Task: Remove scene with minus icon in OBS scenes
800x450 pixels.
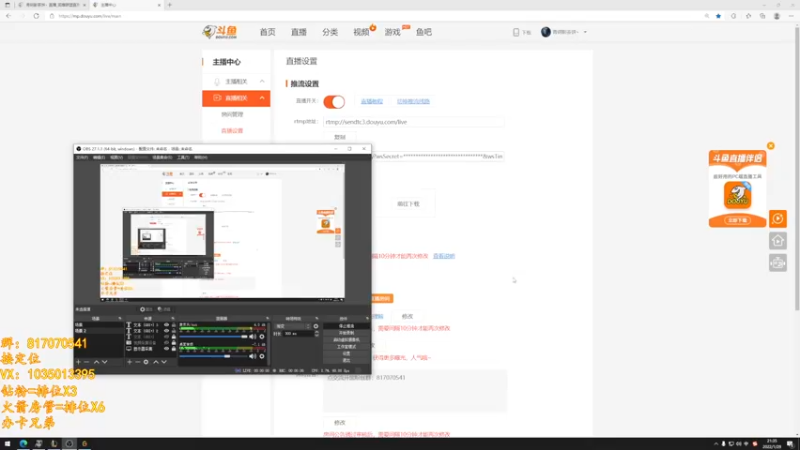Action: tap(86, 362)
